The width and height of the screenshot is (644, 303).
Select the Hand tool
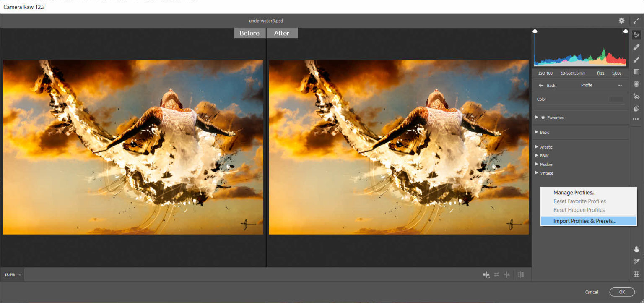(636, 248)
